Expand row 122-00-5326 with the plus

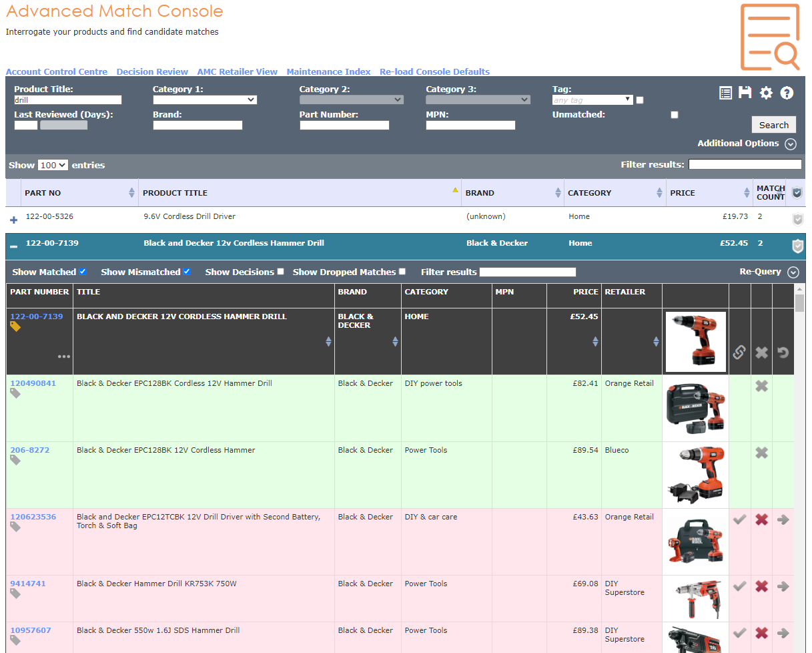click(13, 219)
